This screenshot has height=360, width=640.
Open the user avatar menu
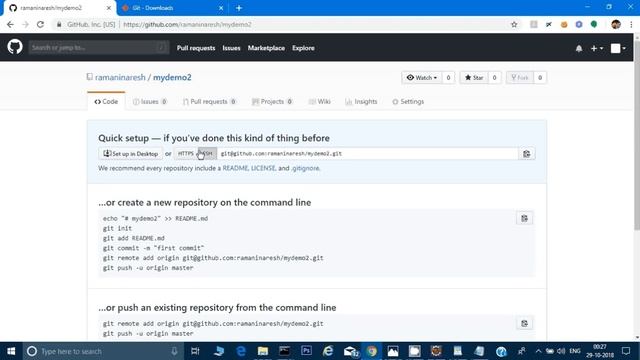(x=618, y=48)
